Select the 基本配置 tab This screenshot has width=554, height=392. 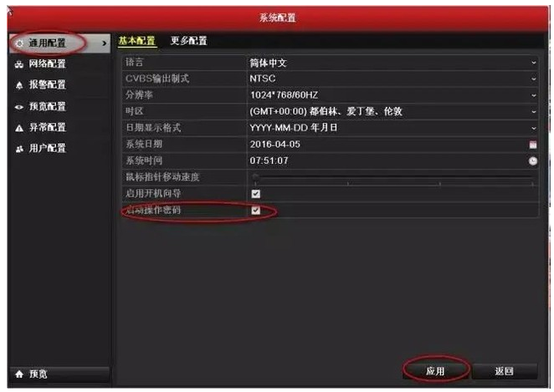[136, 41]
